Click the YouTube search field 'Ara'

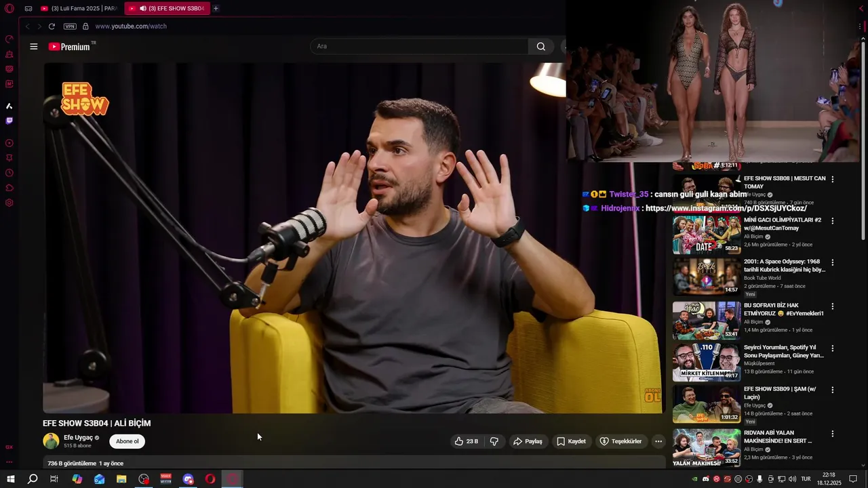(419, 46)
